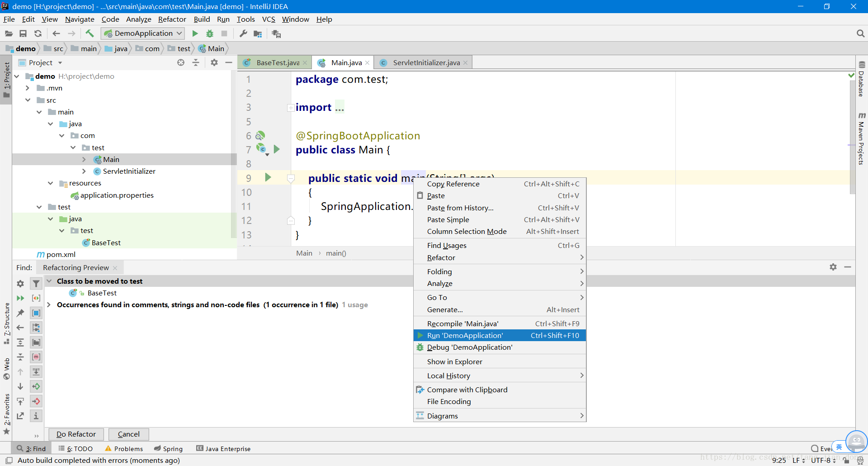Click the Export to text file icon
The image size is (868, 466).
pos(20,416)
